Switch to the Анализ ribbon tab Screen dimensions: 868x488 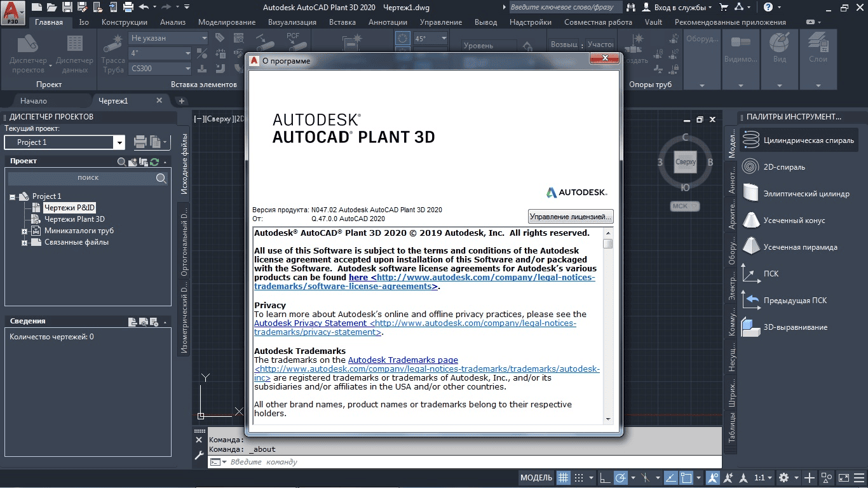[173, 22]
